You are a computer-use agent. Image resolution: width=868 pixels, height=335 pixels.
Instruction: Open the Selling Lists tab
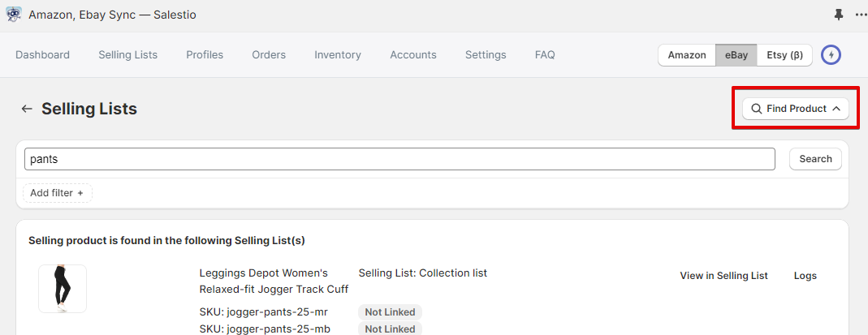click(127, 54)
